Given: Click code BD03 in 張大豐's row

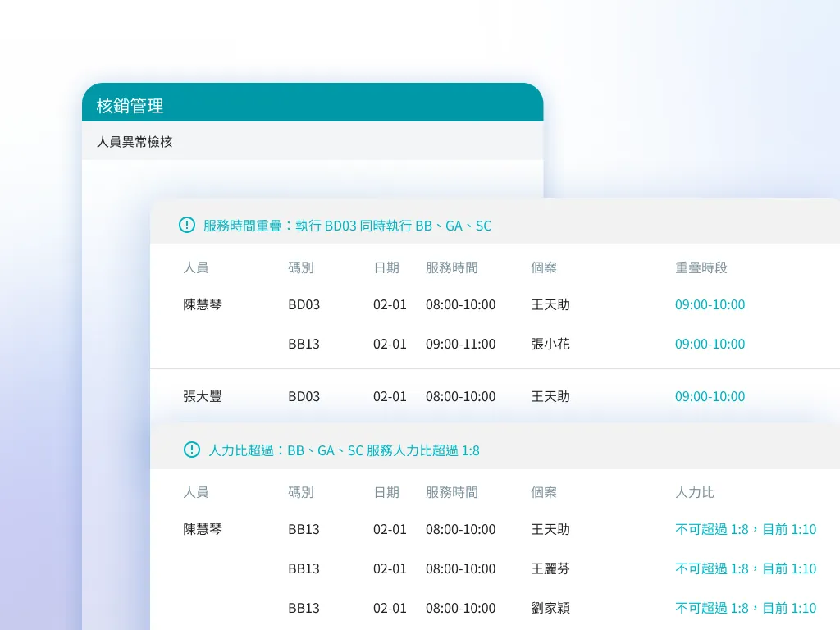Looking at the screenshot, I should [304, 397].
